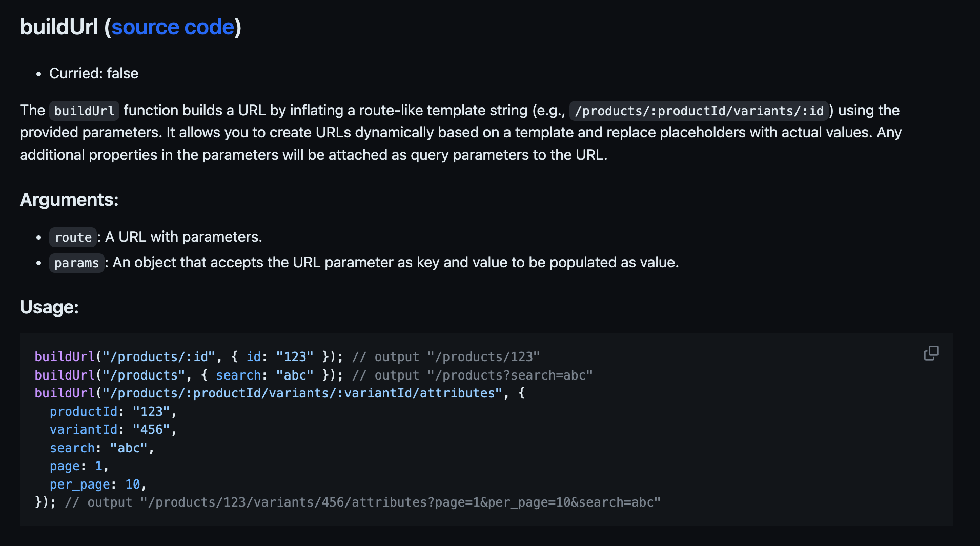The width and height of the screenshot is (980, 546).
Task: Select the search: "abc" code line
Action: pyautogui.click(x=101, y=448)
